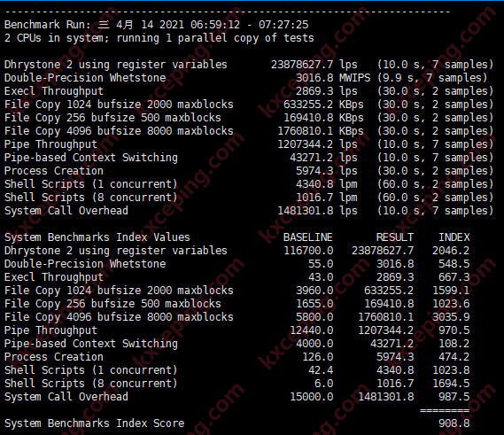504x435 pixels.
Task: Click File Copy 1024 bufsize result 633255.2
Action: [x=308, y=105]
